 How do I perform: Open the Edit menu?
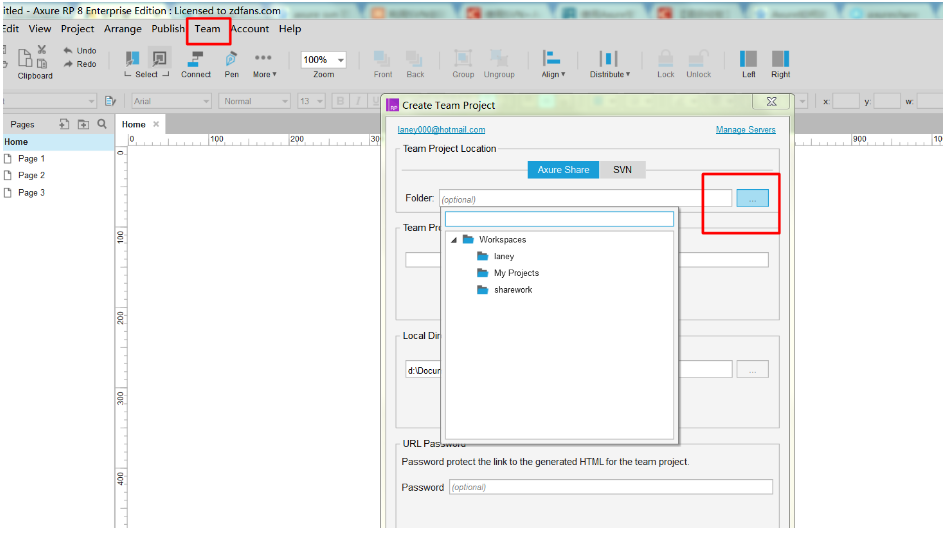(10, 29)
